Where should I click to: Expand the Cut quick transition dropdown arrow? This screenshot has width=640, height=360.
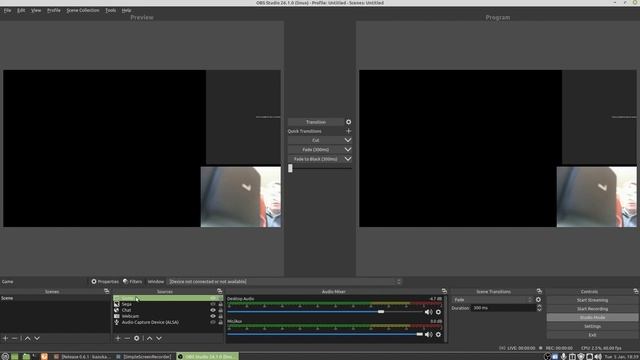tap(348, 140)
